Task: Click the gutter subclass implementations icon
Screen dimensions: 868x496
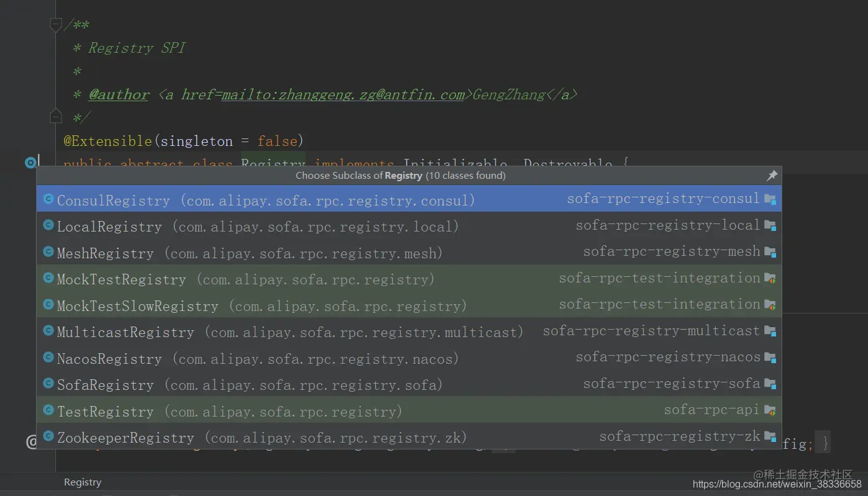Action: [x=30, y=163]
